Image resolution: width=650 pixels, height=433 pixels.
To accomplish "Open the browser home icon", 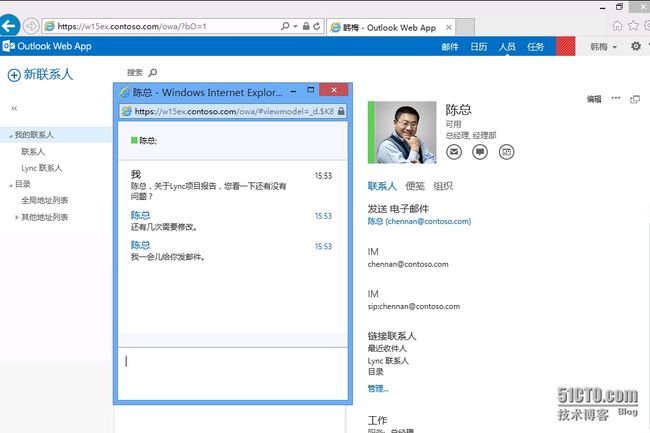I will [x=617, y=26].
